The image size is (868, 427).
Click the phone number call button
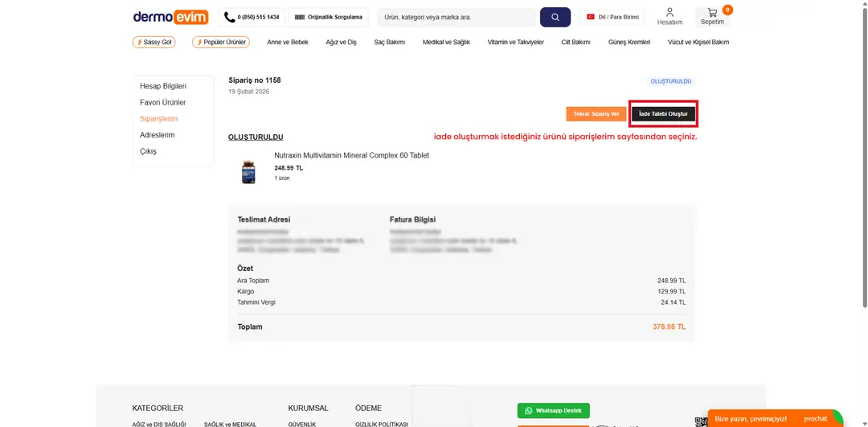point(252,17)
